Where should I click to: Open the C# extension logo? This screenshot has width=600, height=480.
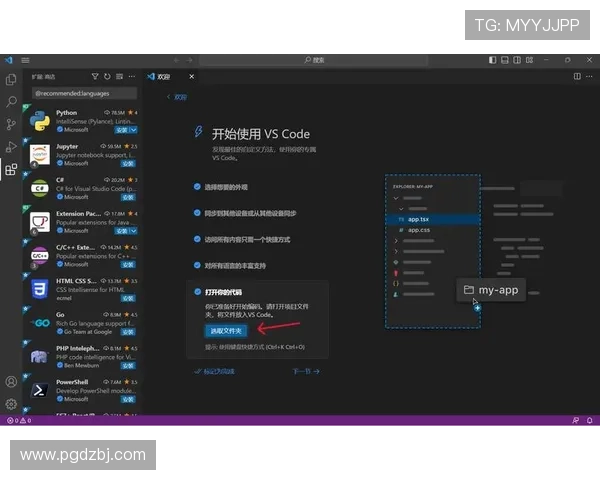tap(40, 188)
